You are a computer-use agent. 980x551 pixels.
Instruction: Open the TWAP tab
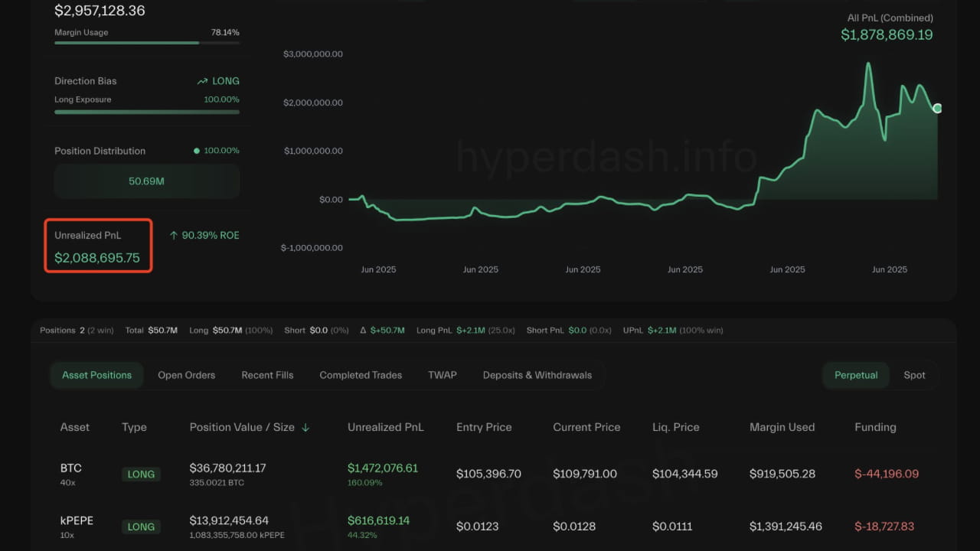[x=443, y=375]
